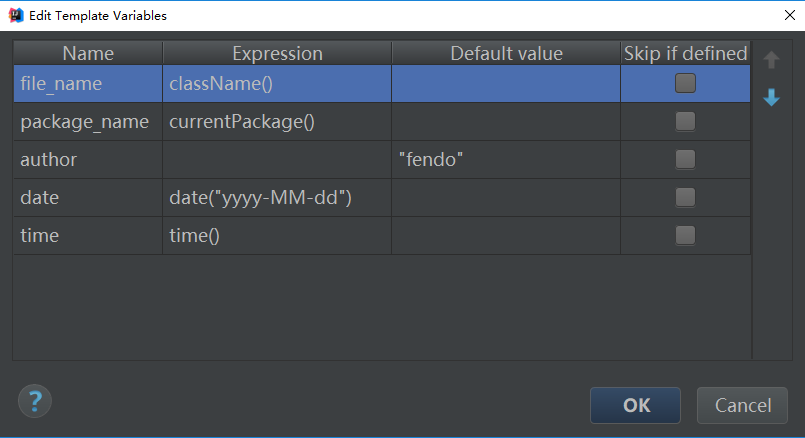Enable Skip if defined for package_name

click(x=685, y=121)
